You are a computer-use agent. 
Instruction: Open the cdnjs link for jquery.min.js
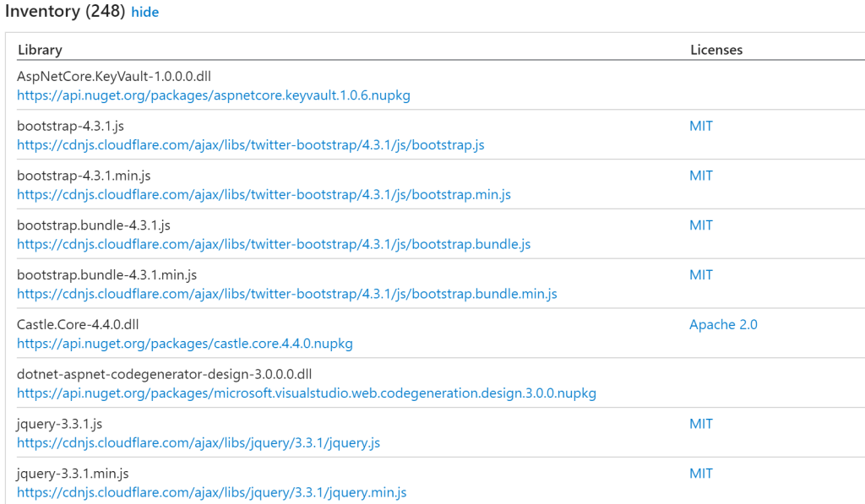pyautogui.click(x=212, y=492)
